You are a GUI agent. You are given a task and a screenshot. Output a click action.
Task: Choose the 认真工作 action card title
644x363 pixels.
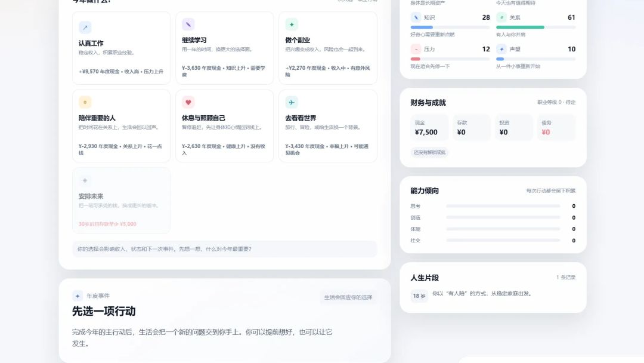pyautogui.click(x=91, y=43)
